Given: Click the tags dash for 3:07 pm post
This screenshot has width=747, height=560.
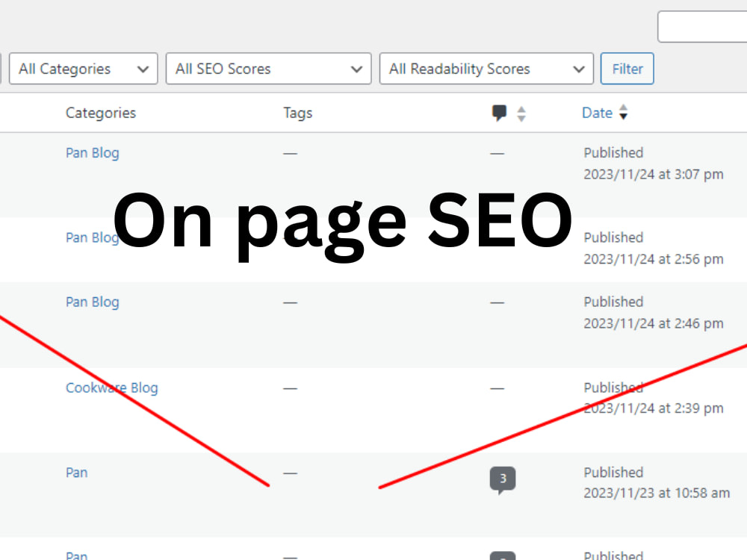Looking at the screenshot, I should point(290,153).
